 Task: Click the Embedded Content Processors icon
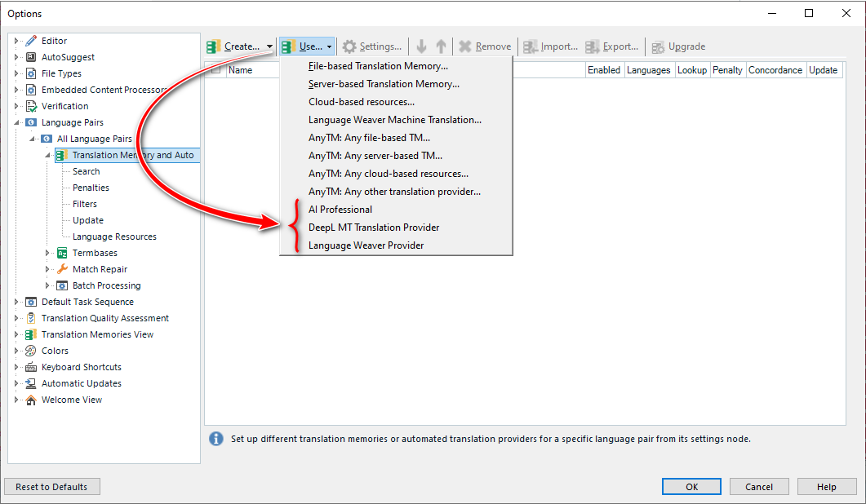click(x=32, y=90)
